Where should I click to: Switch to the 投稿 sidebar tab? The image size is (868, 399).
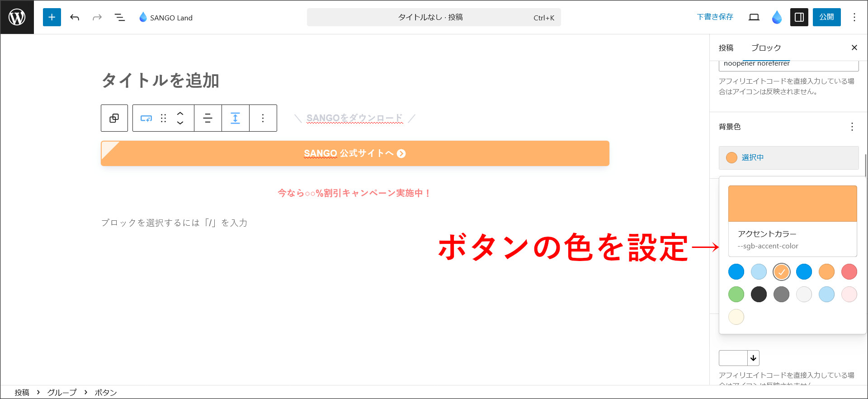coord(726,48)
